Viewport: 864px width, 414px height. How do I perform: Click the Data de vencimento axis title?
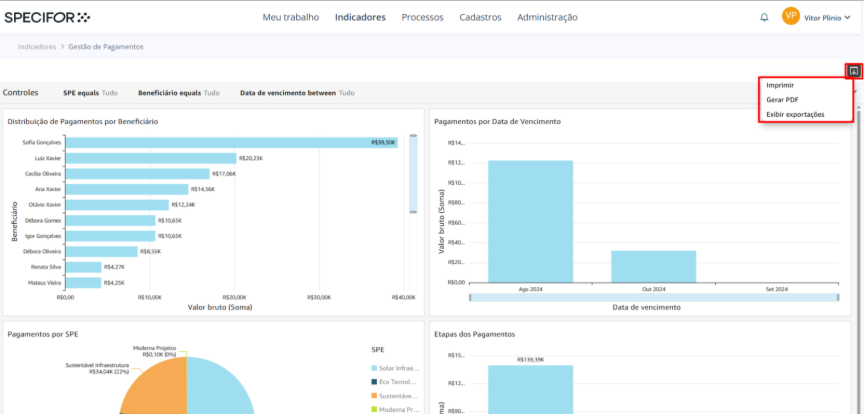click(646, 307)
